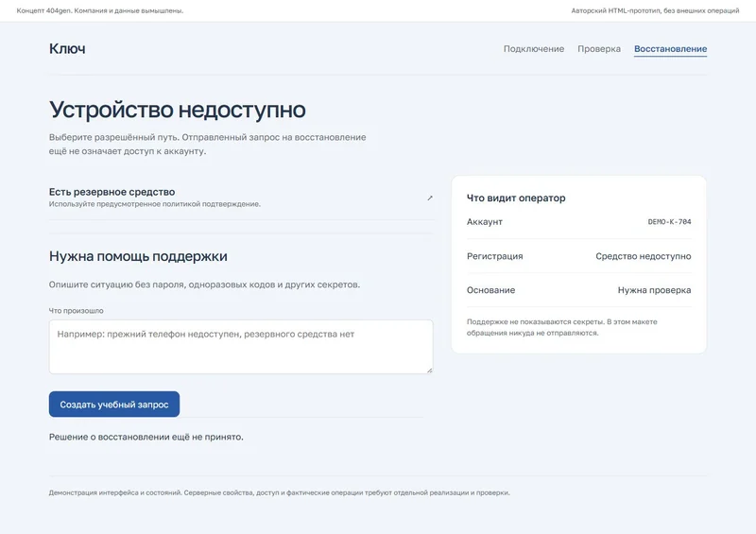Select the DEMO-K-704 account value

[669, 222]
